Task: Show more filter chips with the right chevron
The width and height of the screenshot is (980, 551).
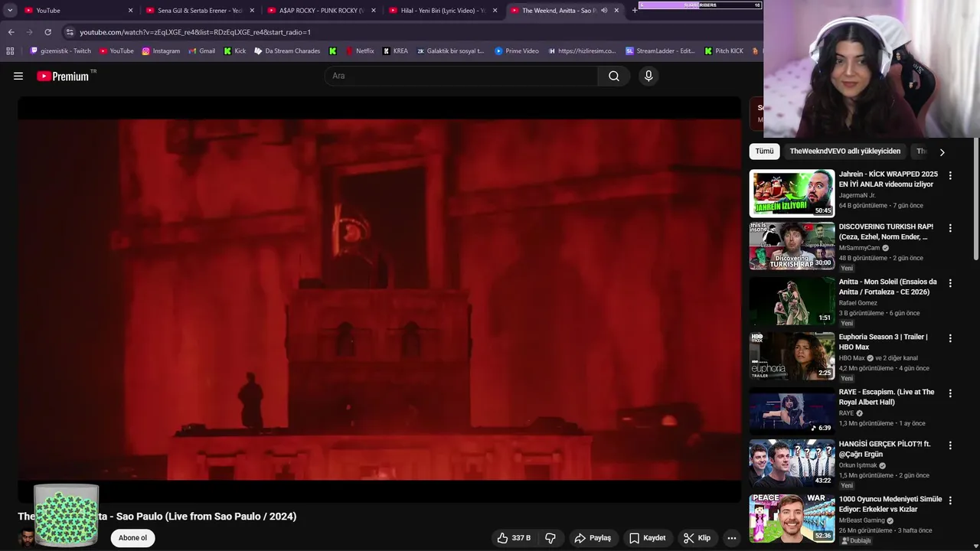Action: 942,152
